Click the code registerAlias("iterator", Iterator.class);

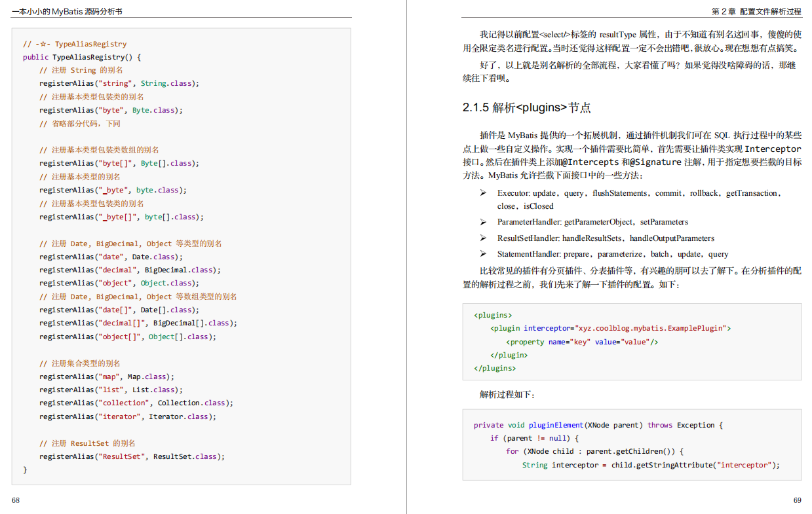click(128, 416)
